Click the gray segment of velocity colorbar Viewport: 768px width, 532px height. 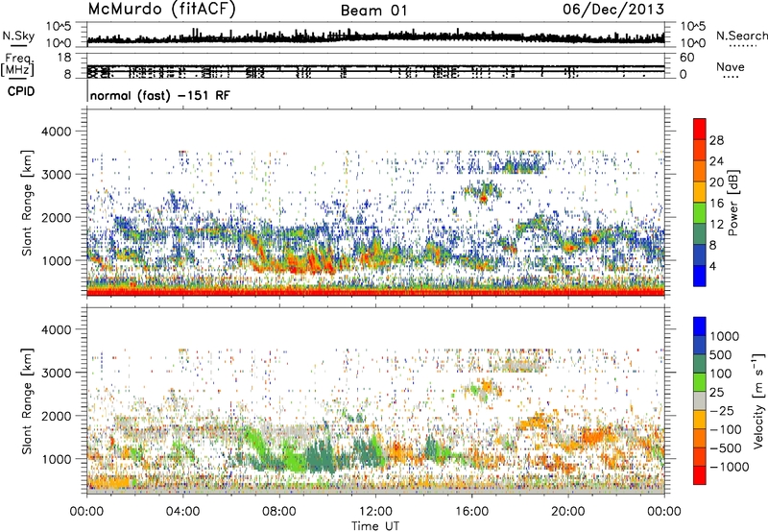click(x=700, y=401)
